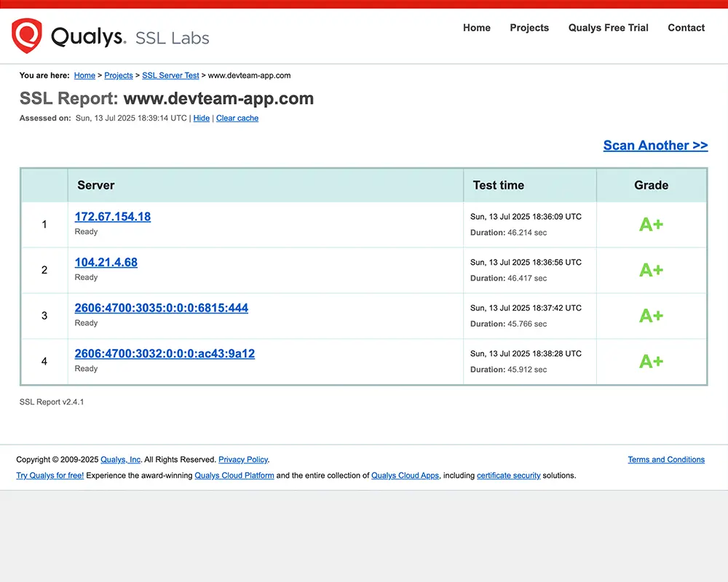Click the A+ grade for 104.21.4.68
Viewport: 728px width, 582px height.
point(651,270)
